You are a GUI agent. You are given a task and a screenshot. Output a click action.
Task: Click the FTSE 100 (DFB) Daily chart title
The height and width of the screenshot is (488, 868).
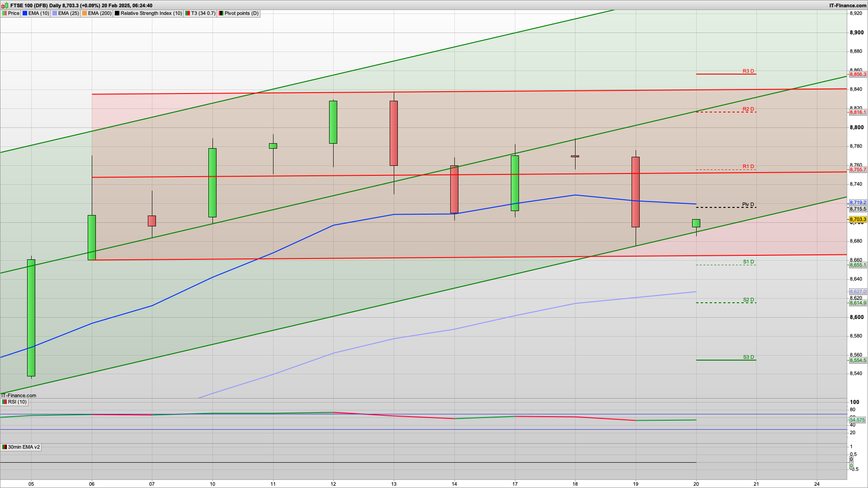[x=80, y=5]
